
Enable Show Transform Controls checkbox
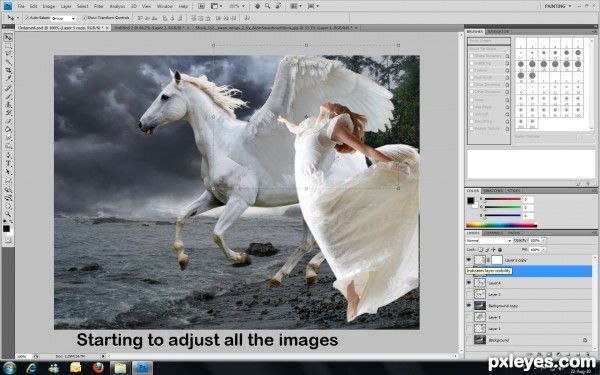tap(85, 18)
